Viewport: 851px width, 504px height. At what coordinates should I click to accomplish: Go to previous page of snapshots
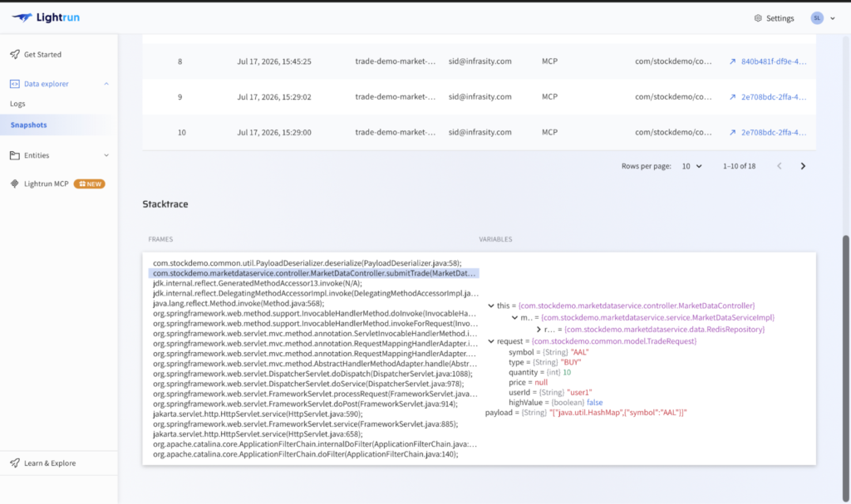pyautogui.click(x=780, y=166)
